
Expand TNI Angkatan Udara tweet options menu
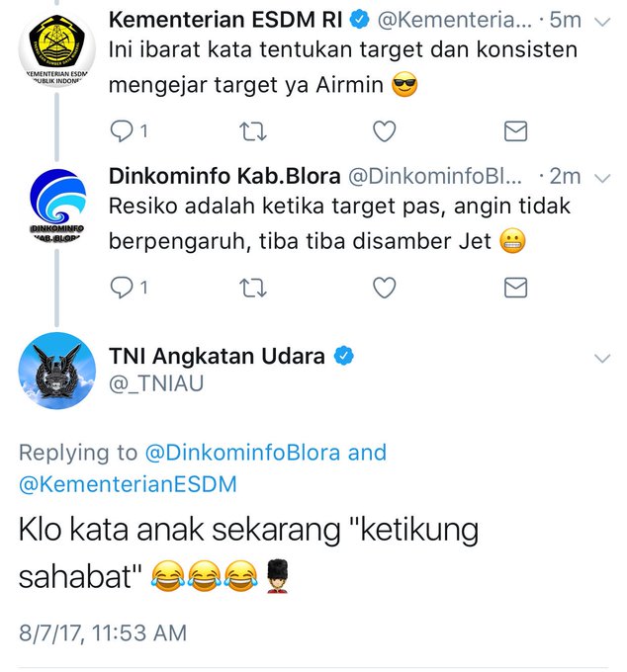tap(603, 359)
